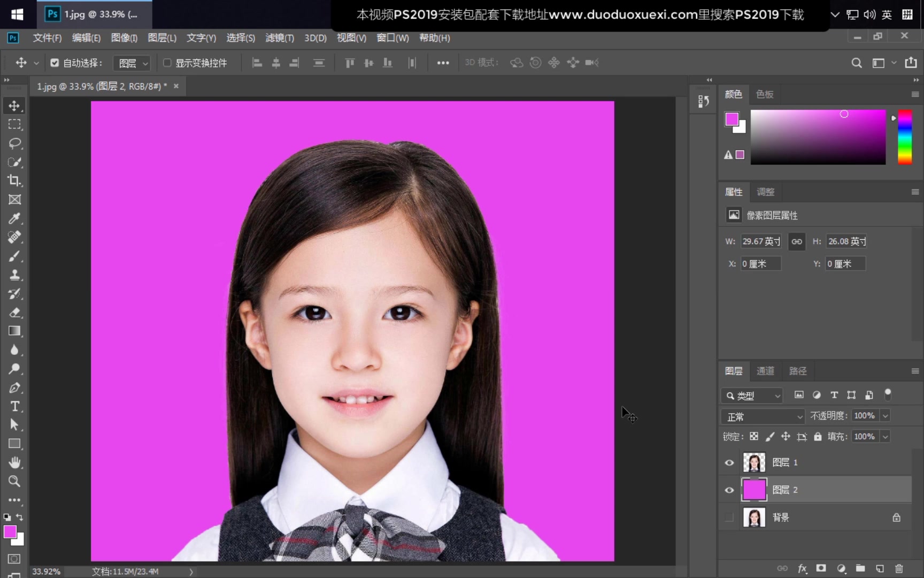
Task: Switch to the 通道 tab
Action: coord(765,371)
